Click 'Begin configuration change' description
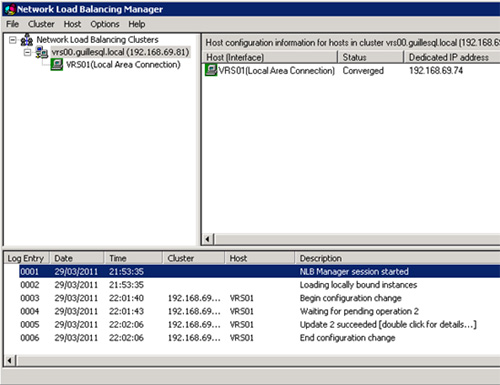The image size is (500, 385). click(350, 298)
